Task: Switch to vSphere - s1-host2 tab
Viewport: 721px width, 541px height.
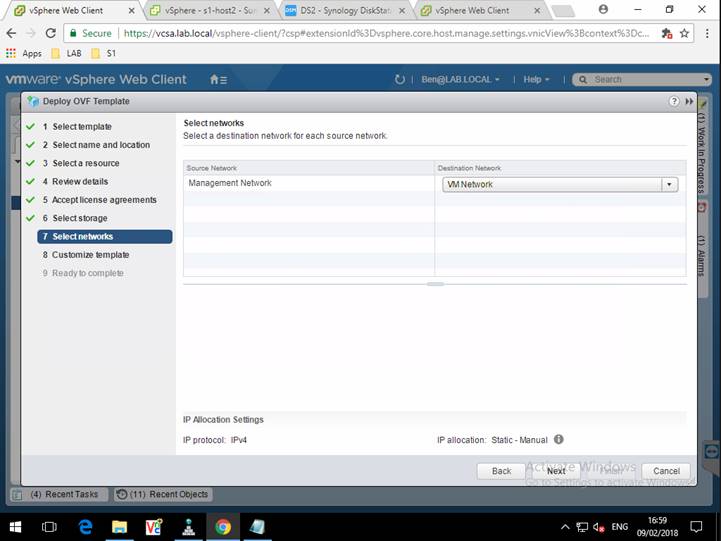Action: (210, 10)
